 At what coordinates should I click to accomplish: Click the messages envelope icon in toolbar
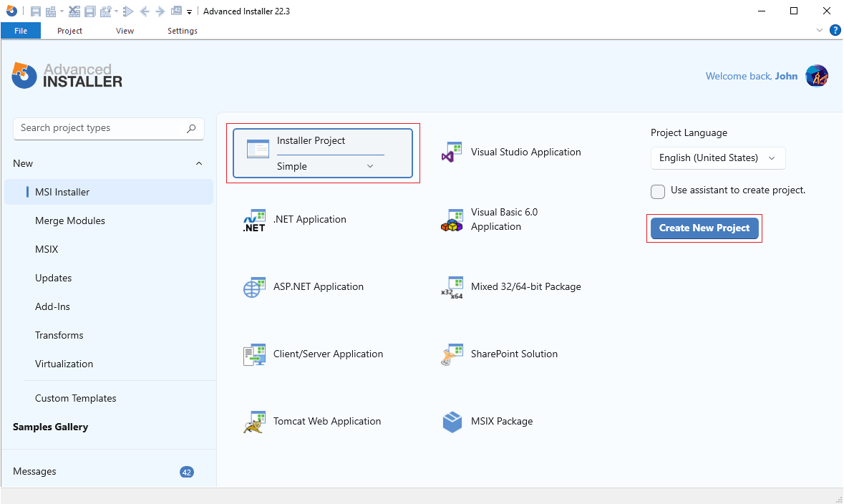click(176, 10)
